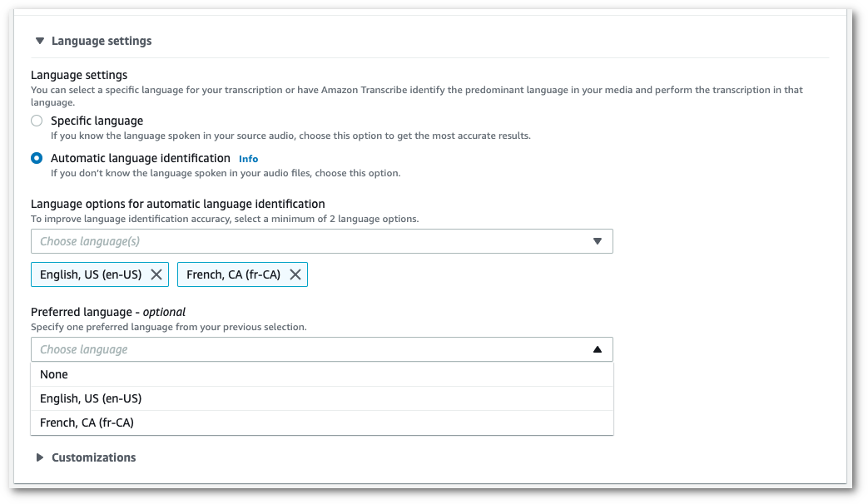Remove the French, CA (fr-CA) language tag
This screenshot has height=504, width=868.
pyautogui.click(x=295, y=274)
